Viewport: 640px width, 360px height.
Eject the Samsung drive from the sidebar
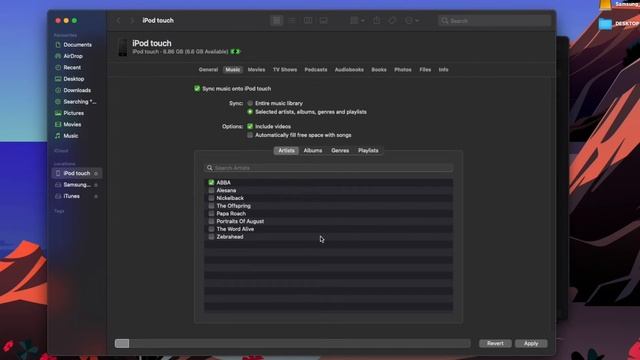click(x=96, y=185)
